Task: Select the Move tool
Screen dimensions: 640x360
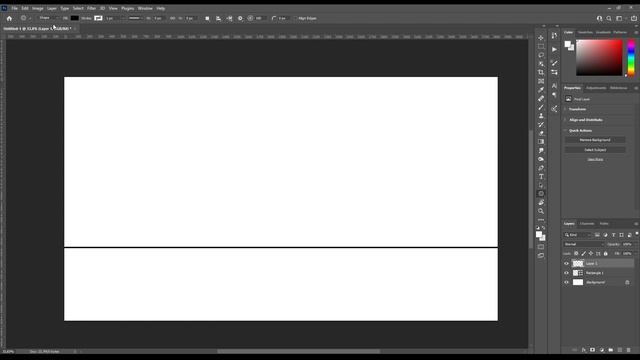Action: (541, 38)
